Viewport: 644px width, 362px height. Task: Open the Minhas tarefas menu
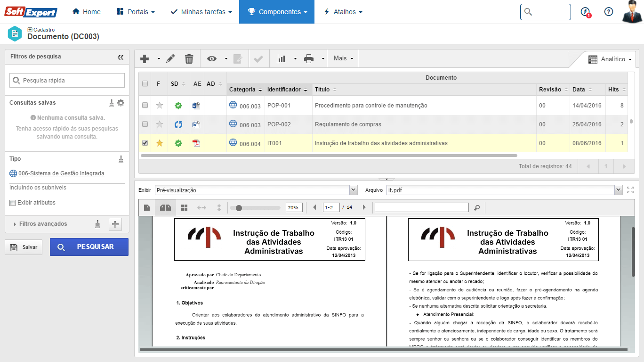coord(203,12)
